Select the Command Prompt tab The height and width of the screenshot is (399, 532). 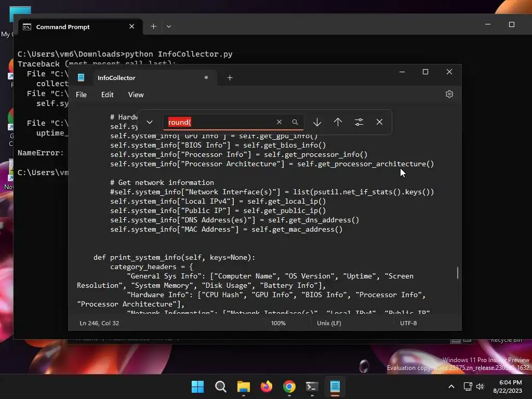(x=80, y=27)
